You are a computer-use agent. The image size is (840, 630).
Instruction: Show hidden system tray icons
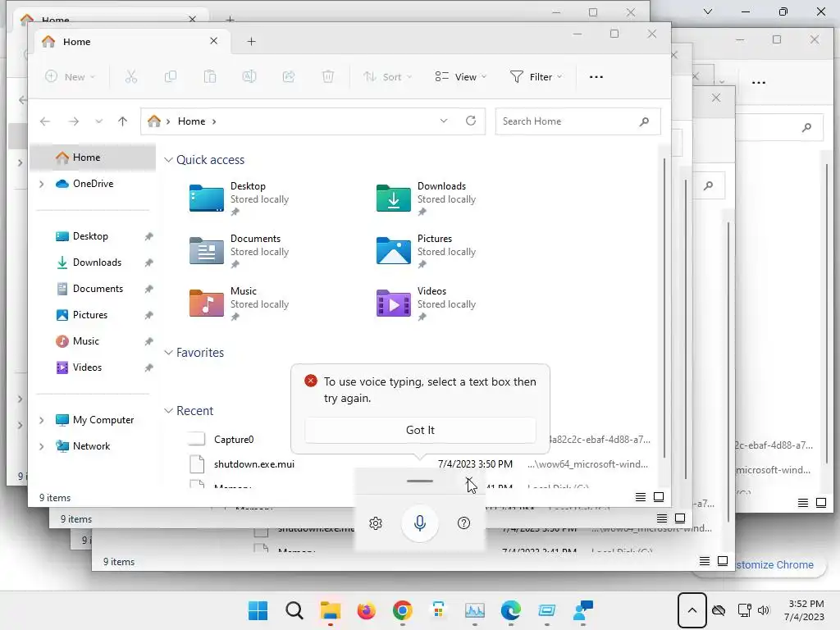pos(692,610)
